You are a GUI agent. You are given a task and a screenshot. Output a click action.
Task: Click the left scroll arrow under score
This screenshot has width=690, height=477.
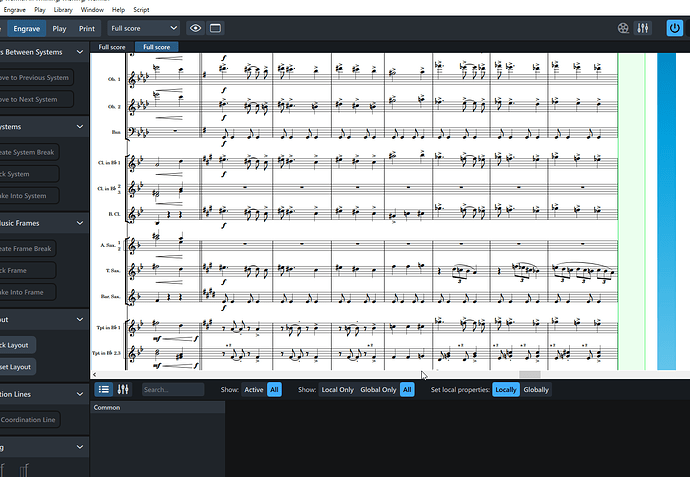[x=94, y=374]
